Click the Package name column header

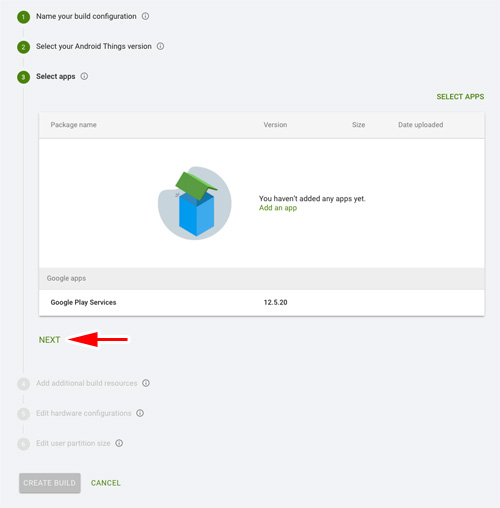click(x=73, y=125)
